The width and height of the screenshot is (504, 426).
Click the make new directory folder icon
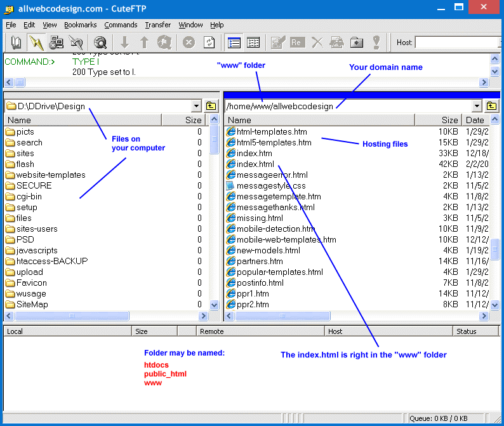(357, 43)
